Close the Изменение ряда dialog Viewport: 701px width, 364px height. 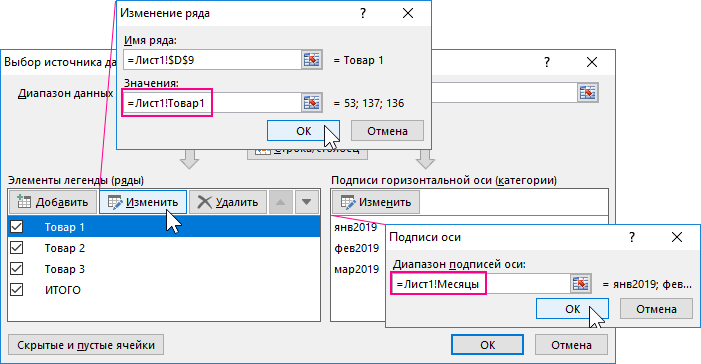(408, 13)
